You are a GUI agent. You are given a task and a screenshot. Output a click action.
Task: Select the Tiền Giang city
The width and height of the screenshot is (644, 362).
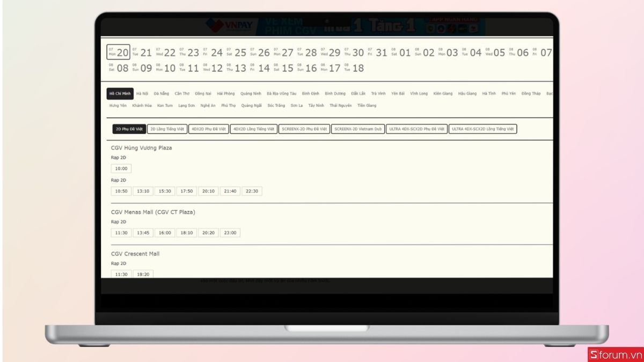[367, 106]
